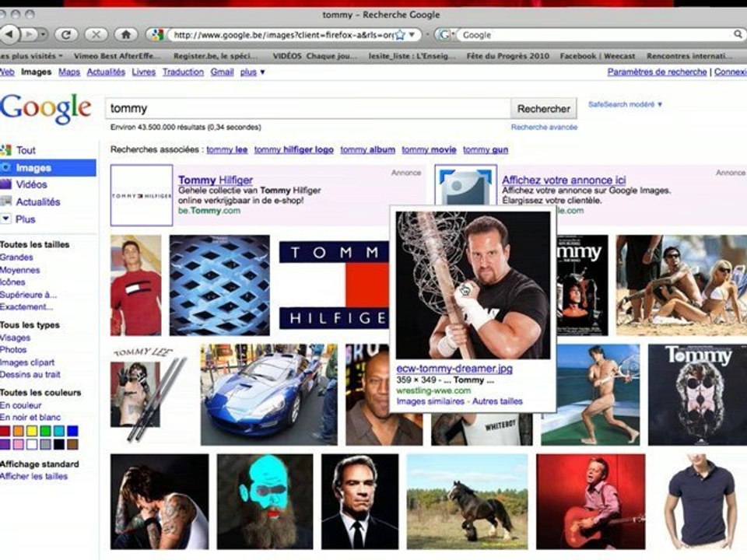The height and width of the screenshot is (560, 747).
Task: Open Les plus visités bookmarks dropdown
Action: click(31, 56)
